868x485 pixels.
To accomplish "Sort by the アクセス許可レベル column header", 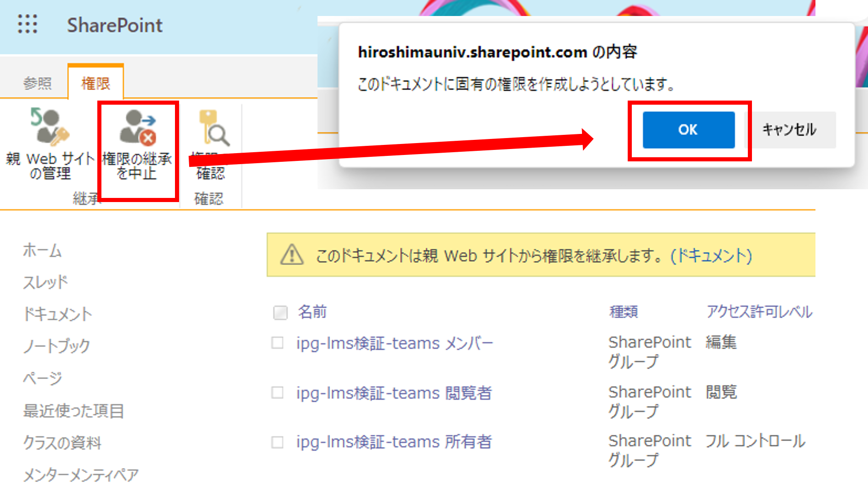I will point(759,312).
